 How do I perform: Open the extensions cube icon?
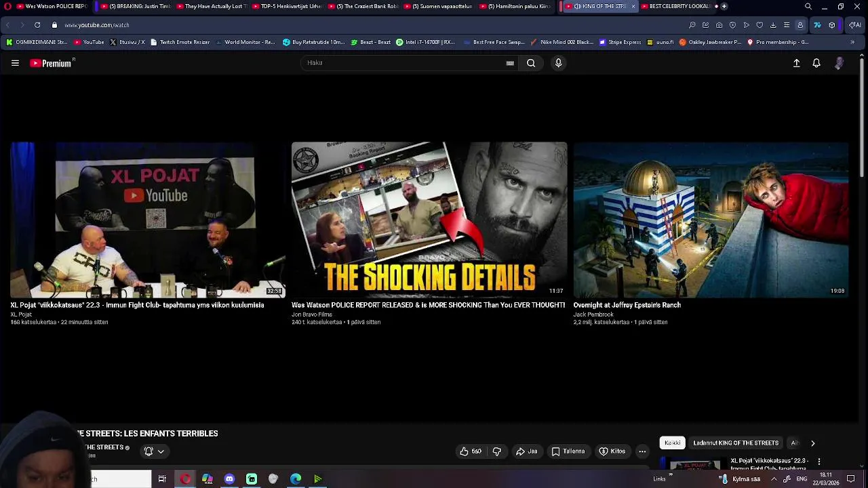[x=832, y=25]
